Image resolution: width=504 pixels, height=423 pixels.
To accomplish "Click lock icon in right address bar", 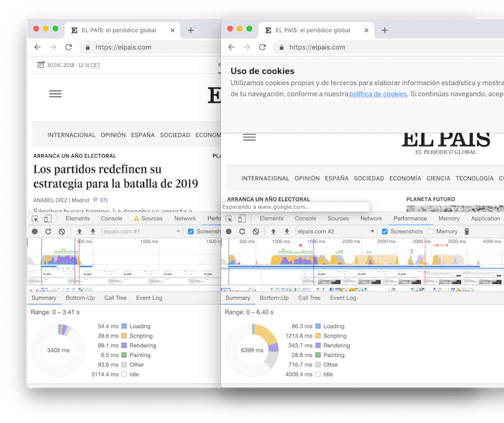I will point(281,48).
